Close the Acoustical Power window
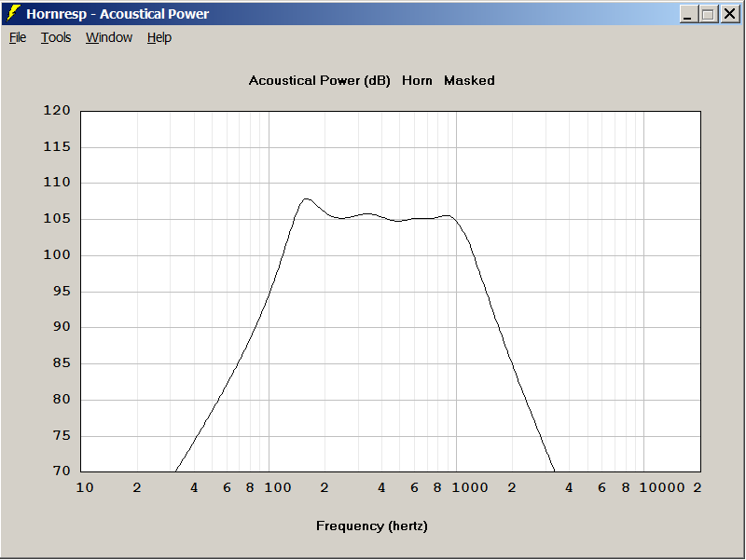Screen dimensions: 746x560 pos(730,14)
